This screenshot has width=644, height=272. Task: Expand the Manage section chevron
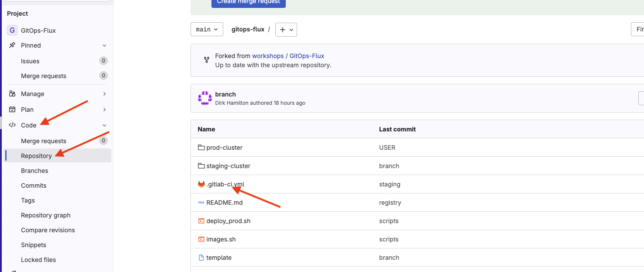[x=104, y=94]
